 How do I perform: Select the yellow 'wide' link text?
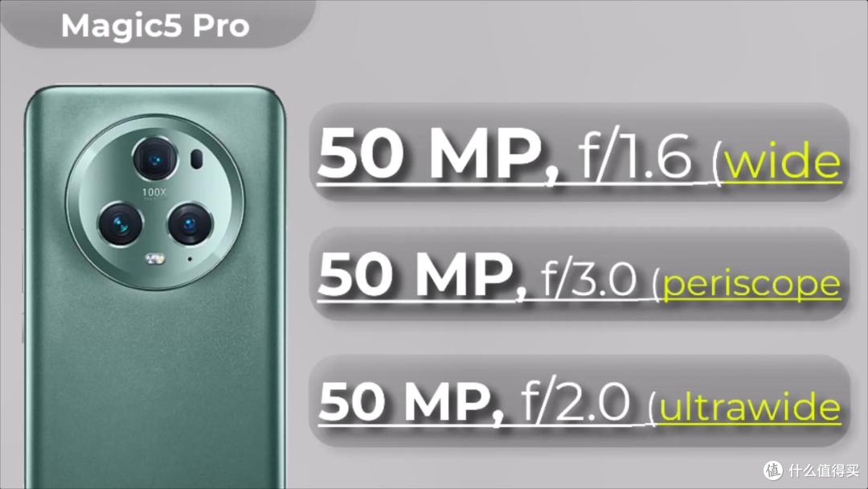tap(783, 161)
